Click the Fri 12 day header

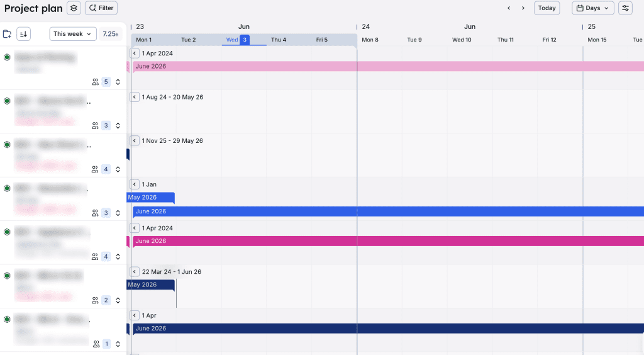coord(549,40)
